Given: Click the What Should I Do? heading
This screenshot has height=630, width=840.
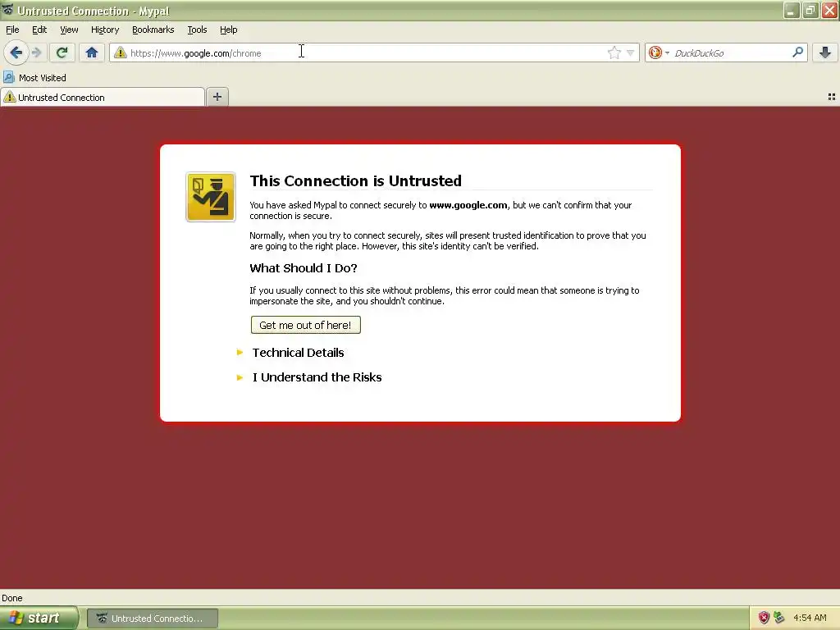Looking at the screenshot, I should [304, 268].
